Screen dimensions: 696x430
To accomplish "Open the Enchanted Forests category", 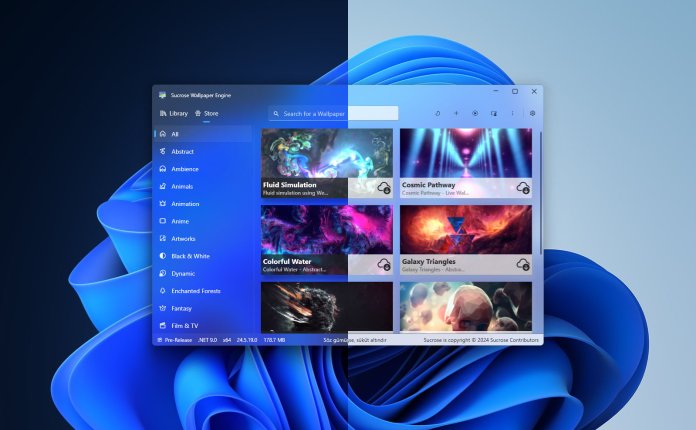I will pyautogui.click(x=203, y=291).
